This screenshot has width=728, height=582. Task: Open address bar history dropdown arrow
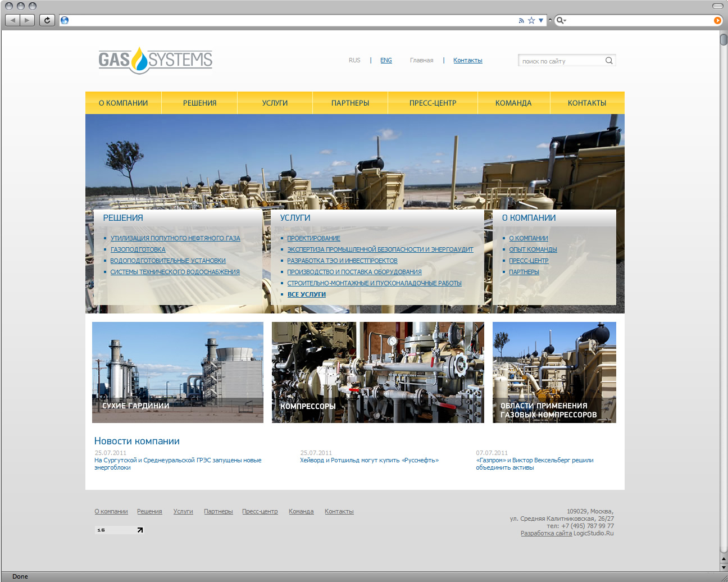click(541, 20)
